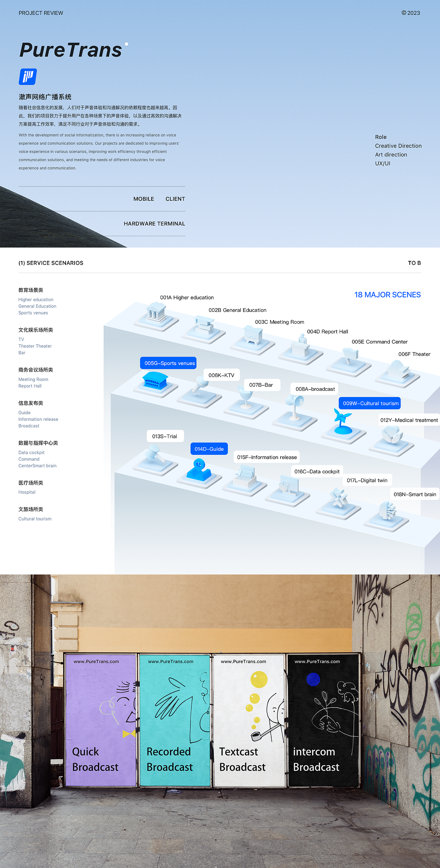The image size is (440, 868).
Task: Click the PureTrans title wordmark
Action: tap(71, 50)
